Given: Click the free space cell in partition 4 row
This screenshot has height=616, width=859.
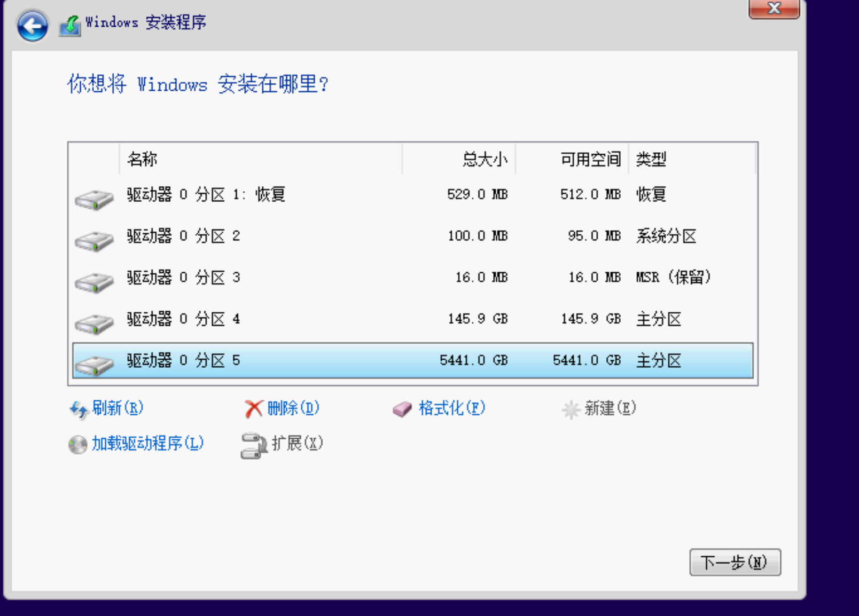Looking at the screenshot, I should coord(590,319).
